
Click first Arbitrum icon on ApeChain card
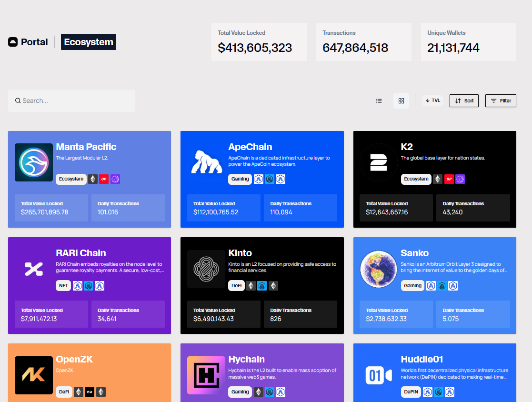(259, 179)
